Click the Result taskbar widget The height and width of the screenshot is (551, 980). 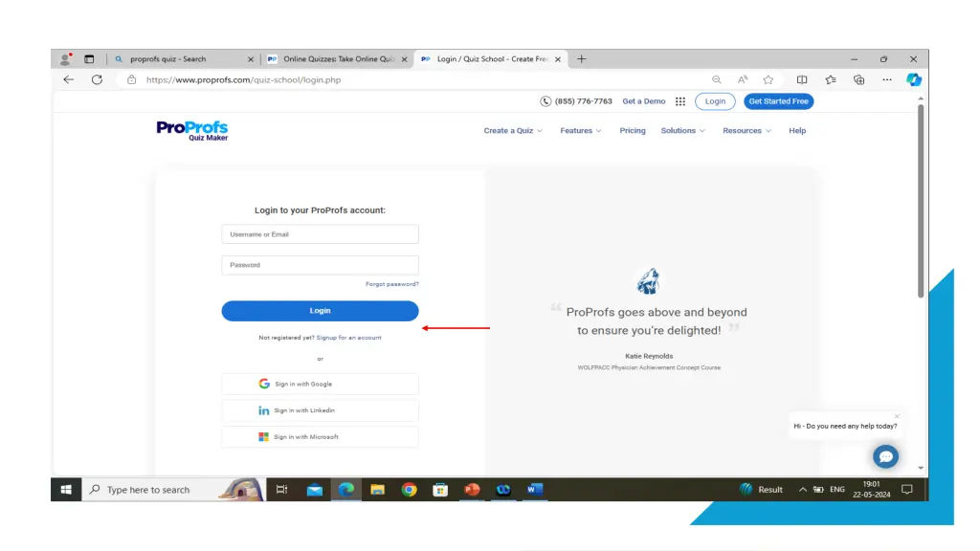click(x=761, y=490)
